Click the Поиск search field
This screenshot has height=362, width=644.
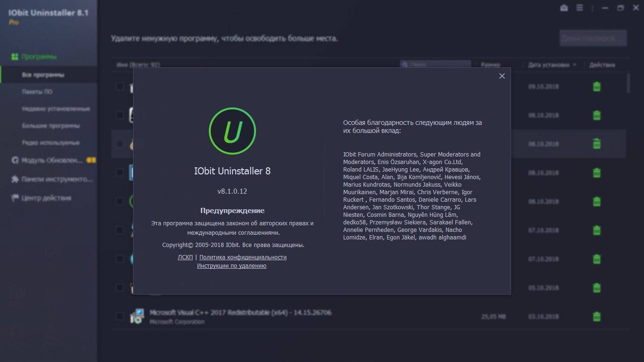click(x=436, y=65)
